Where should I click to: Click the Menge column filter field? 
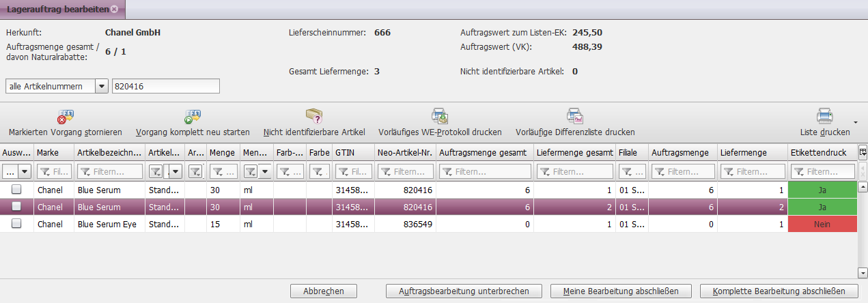(x=223, y=171)
